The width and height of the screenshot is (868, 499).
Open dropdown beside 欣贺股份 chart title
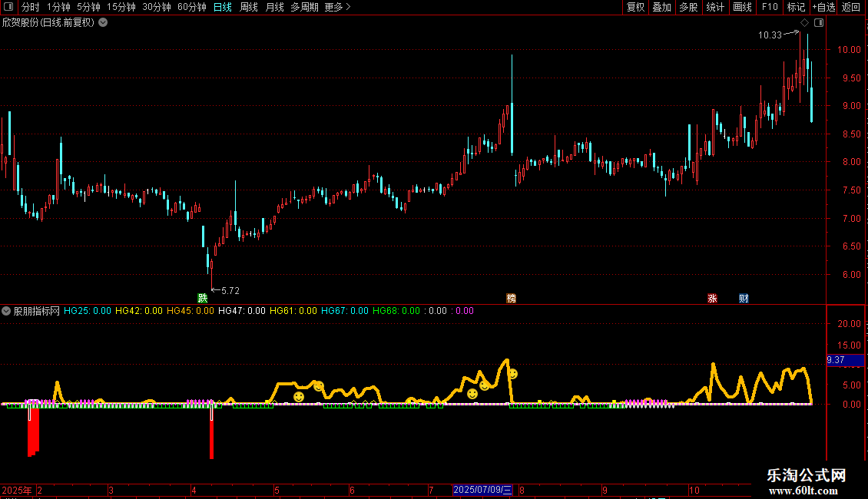tap(103, 22)
